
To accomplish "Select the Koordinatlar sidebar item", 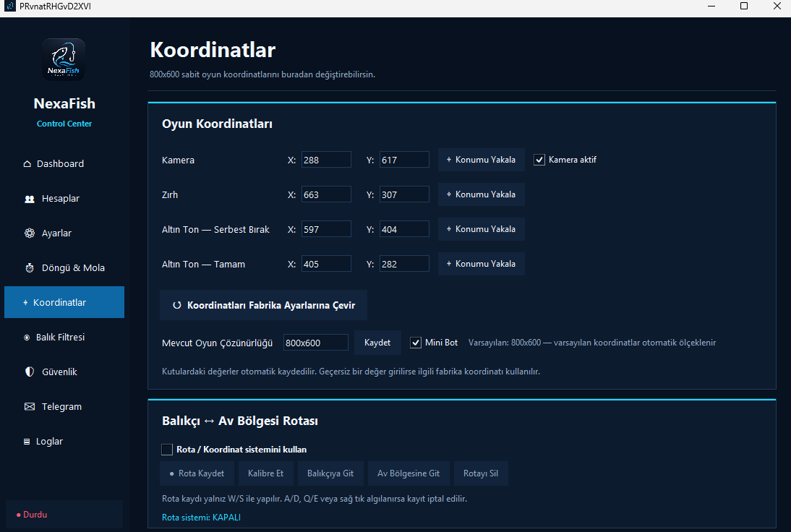I will coord(64,302).
